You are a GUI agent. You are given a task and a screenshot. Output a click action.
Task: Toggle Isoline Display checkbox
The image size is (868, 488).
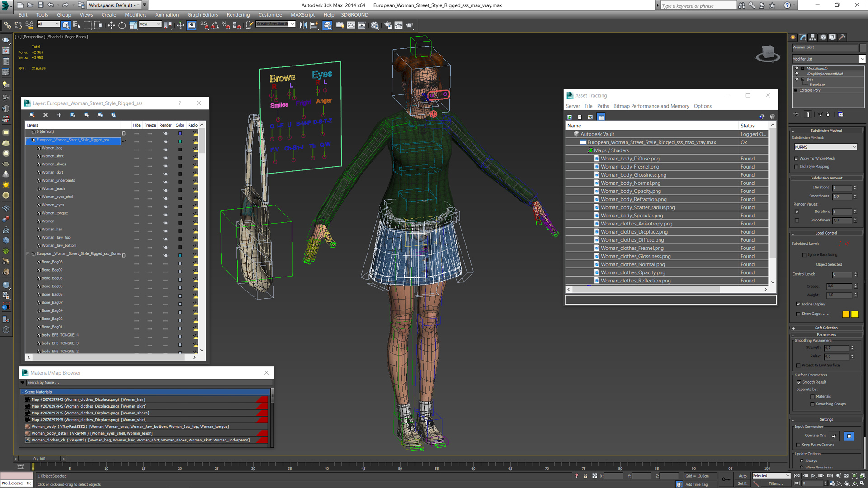point(798,304)
